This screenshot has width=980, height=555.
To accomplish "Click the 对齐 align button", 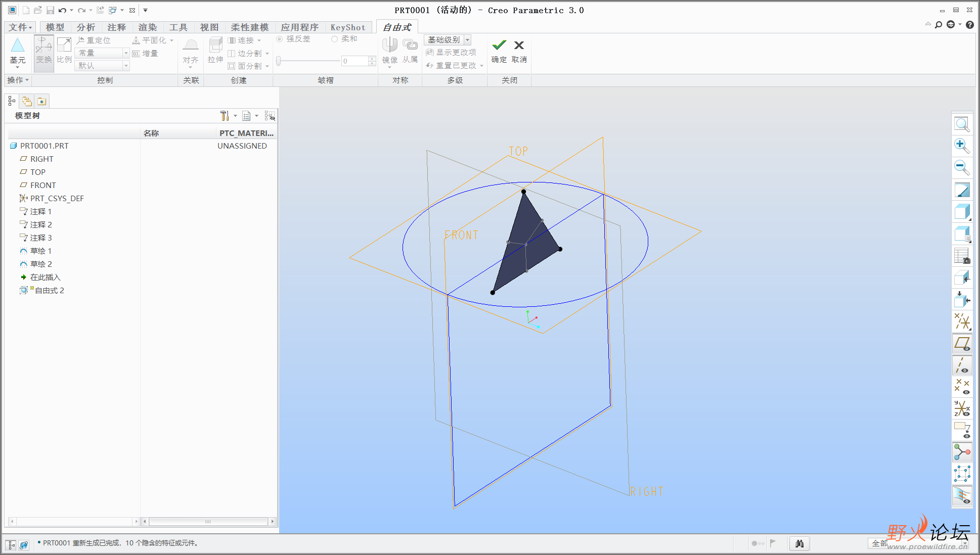I will [x=191, y=53].
